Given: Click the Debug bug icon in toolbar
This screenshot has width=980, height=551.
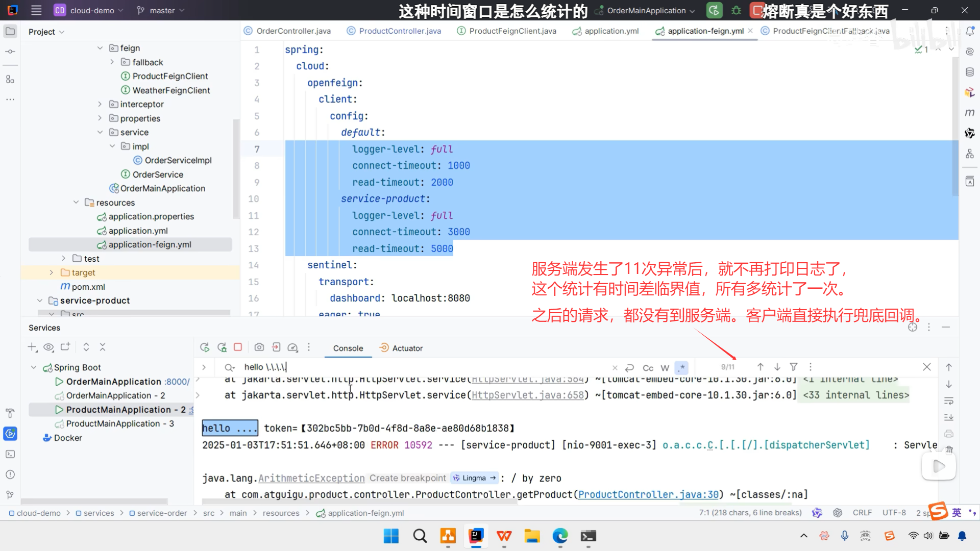Looking at the screenshot, I should click(736, 10).
